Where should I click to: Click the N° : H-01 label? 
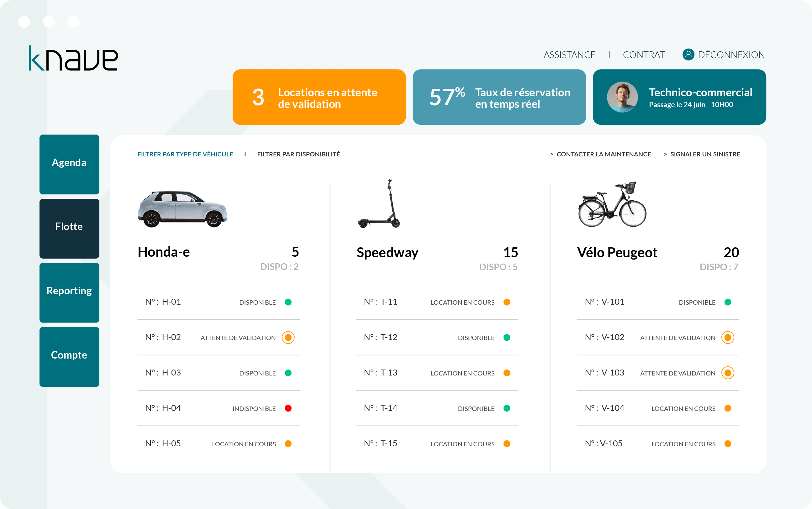click(x=163, y=302)
